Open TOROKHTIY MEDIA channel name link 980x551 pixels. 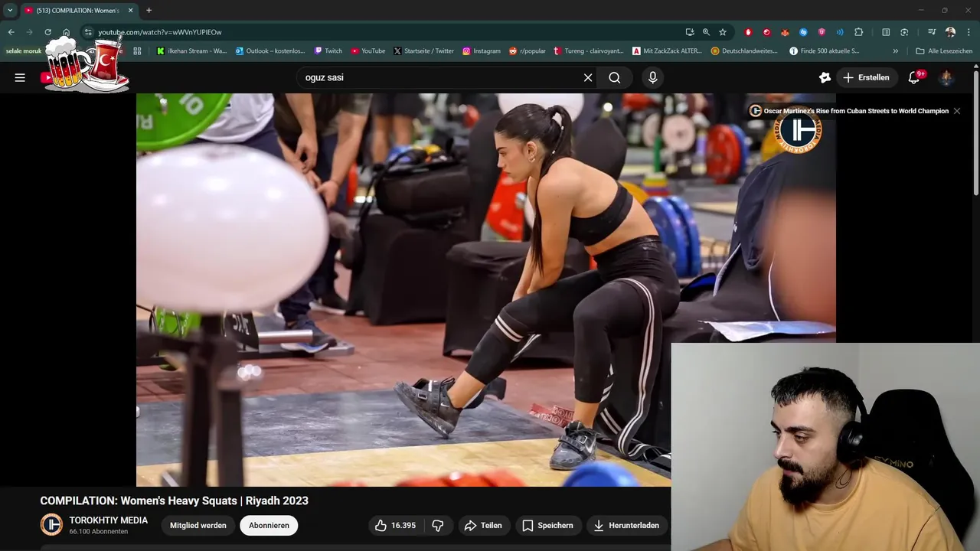pyautogui.click(x=108, y=520)
